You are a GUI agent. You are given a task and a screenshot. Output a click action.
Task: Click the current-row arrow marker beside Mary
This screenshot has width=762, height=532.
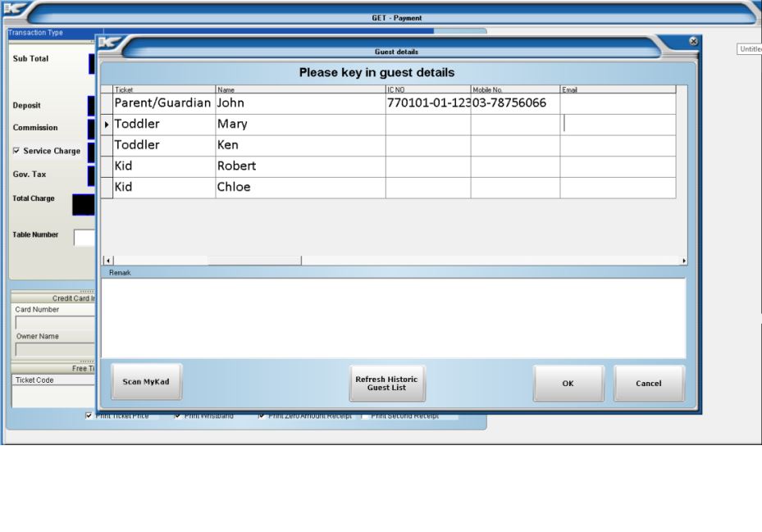107,125
